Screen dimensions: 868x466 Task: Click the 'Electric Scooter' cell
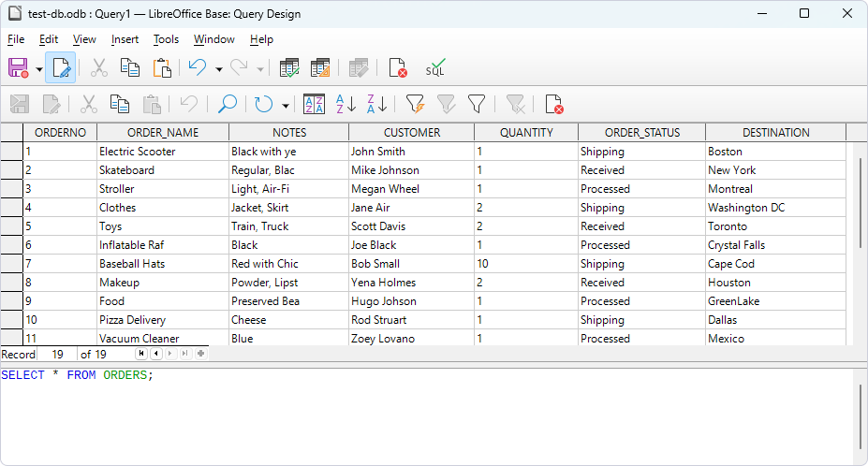pos(163,152)
